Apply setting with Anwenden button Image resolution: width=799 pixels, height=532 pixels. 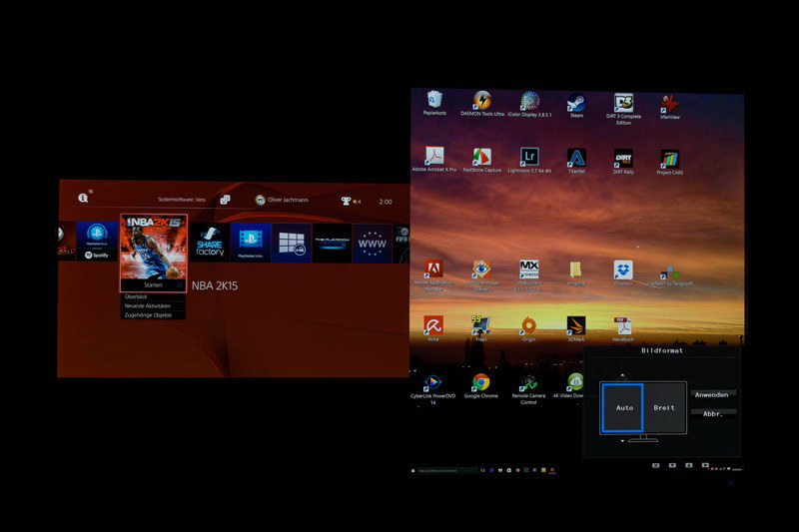712,395
